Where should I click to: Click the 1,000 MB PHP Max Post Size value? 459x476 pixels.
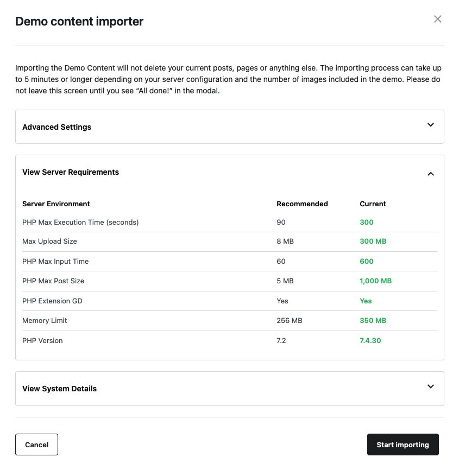pyautogui.click(x=375, y=281)
